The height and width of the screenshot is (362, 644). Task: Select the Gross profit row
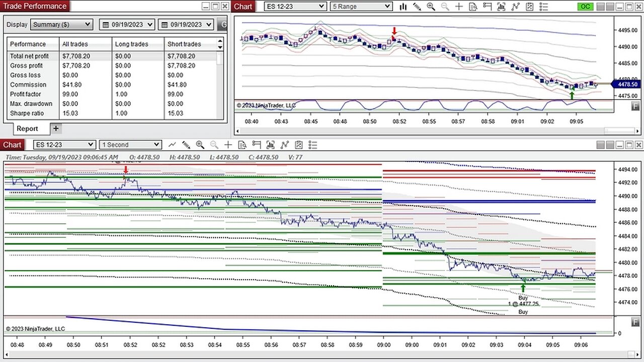[x=112, y=66]
